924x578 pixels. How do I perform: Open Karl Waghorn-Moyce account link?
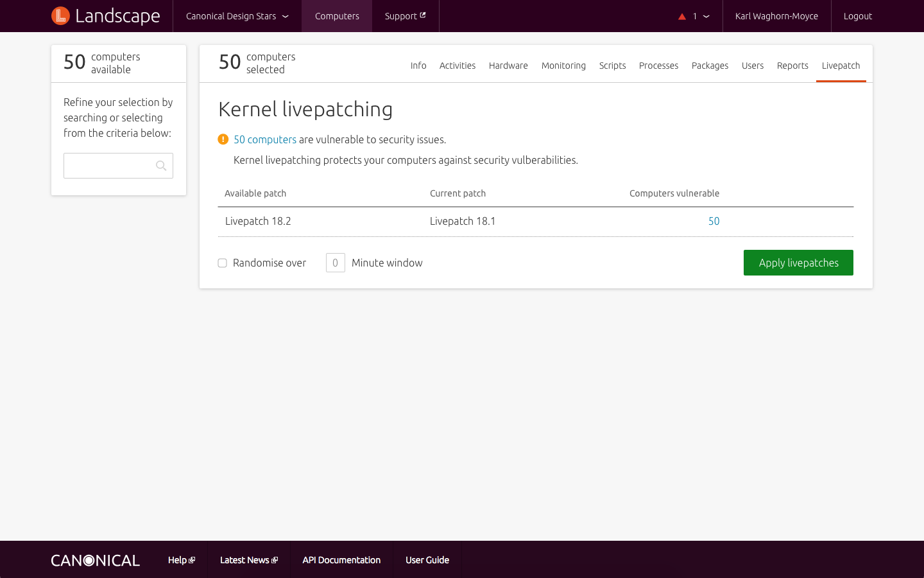pos(776,16)
